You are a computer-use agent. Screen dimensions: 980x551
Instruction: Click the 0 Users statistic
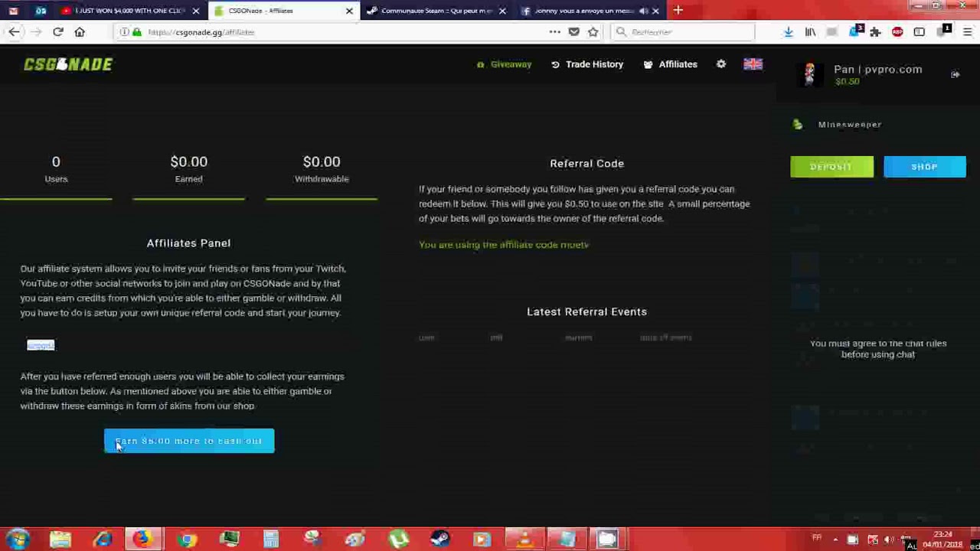(56, 168)
